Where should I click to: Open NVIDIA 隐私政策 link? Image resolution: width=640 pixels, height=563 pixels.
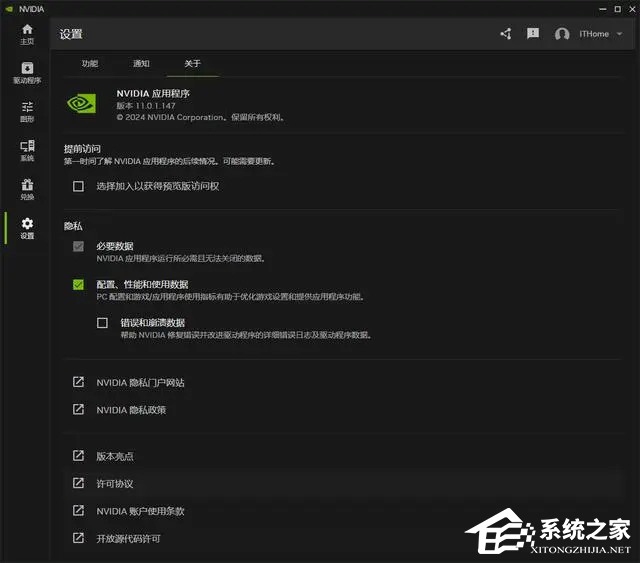click(x=131, y=410)
